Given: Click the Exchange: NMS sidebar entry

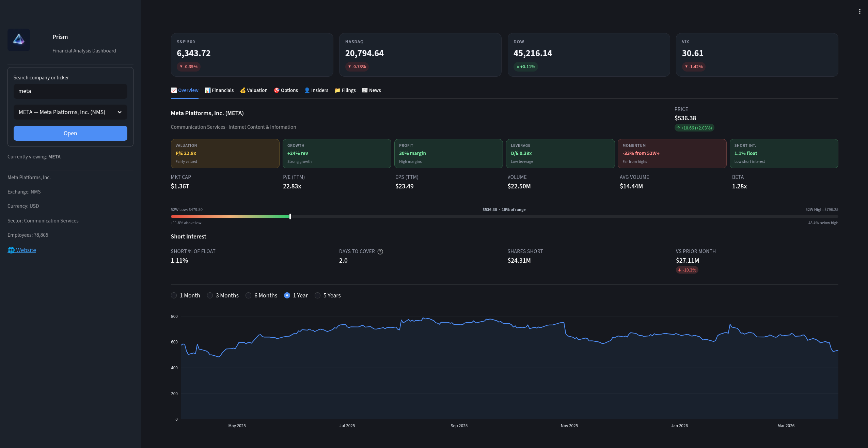Looking at the screenshot, I should [x=24, y=192].
